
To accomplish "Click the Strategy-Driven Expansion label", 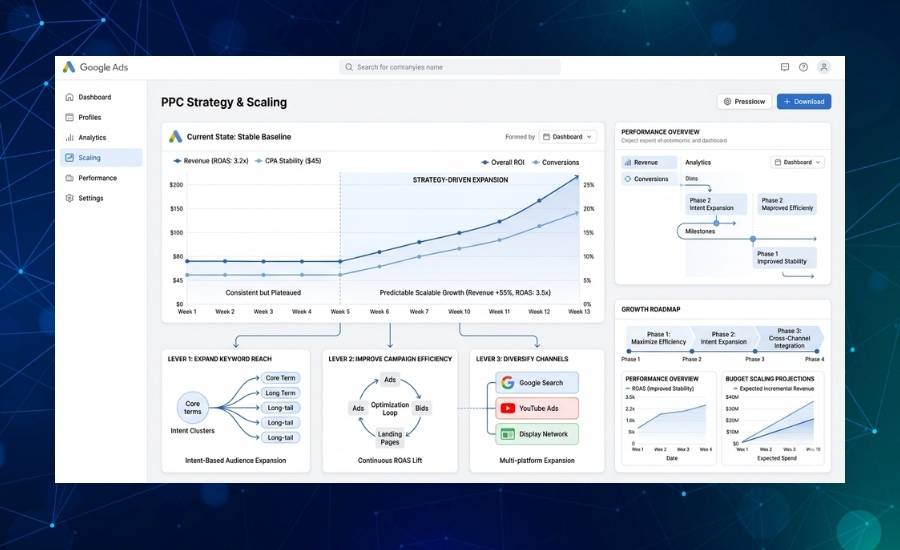I will pyautogui.click(x=460, y=180).
